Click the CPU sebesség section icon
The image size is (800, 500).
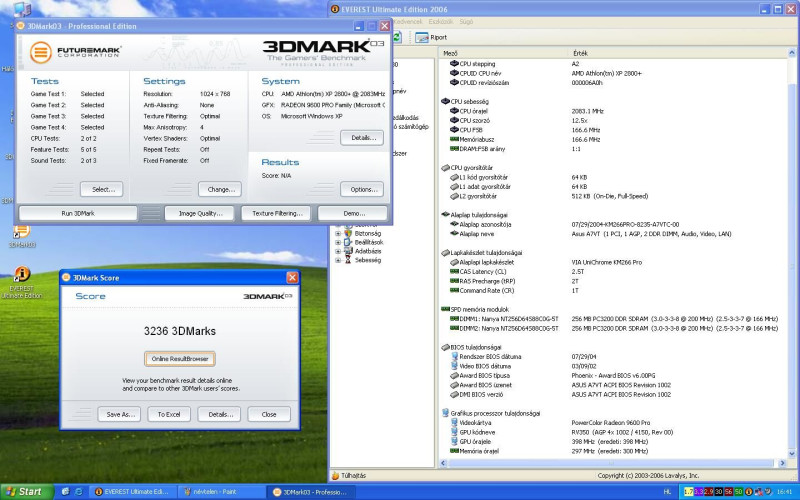(x=445, y=102)
